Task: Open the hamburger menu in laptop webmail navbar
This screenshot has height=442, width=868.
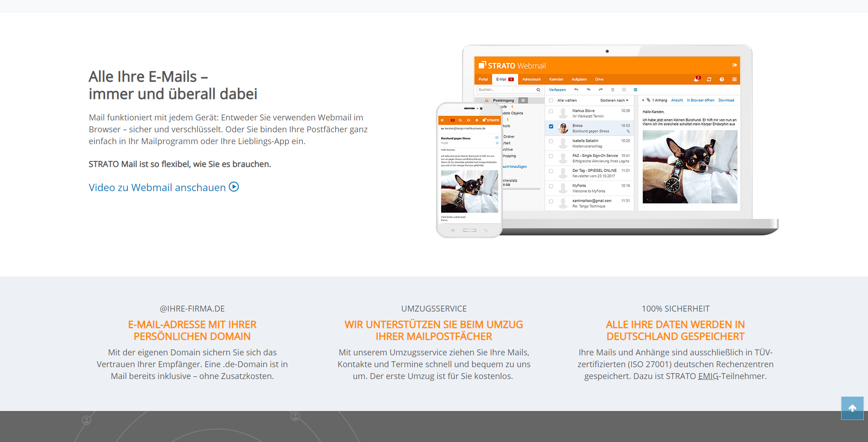Action: pos(735,79)
